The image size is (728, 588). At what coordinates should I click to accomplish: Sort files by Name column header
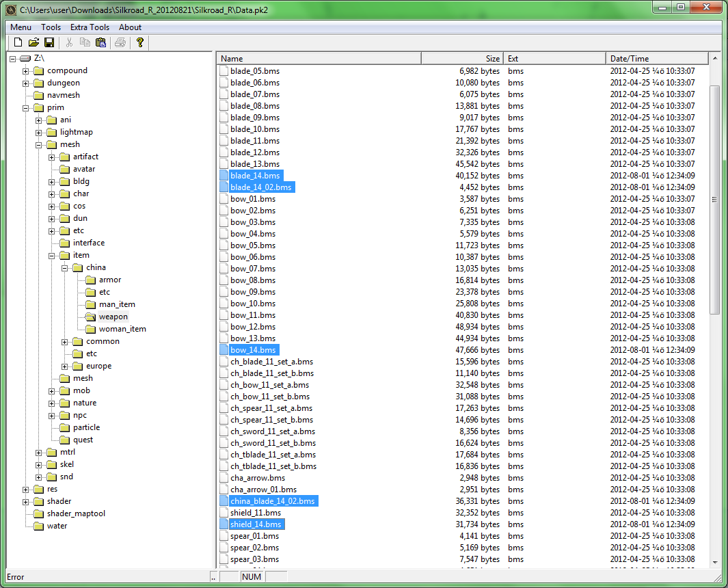(x=319, y=59)
